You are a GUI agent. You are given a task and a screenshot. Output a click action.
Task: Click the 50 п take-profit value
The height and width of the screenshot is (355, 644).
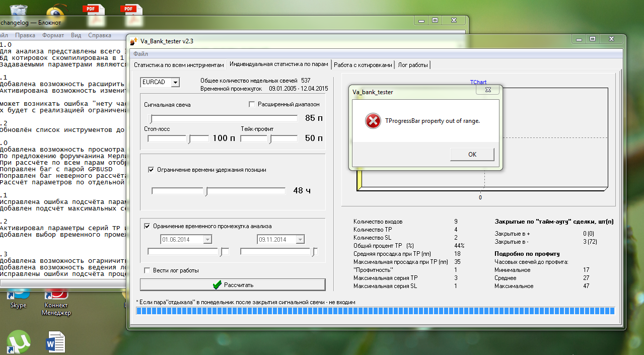(x=314, y=138)
